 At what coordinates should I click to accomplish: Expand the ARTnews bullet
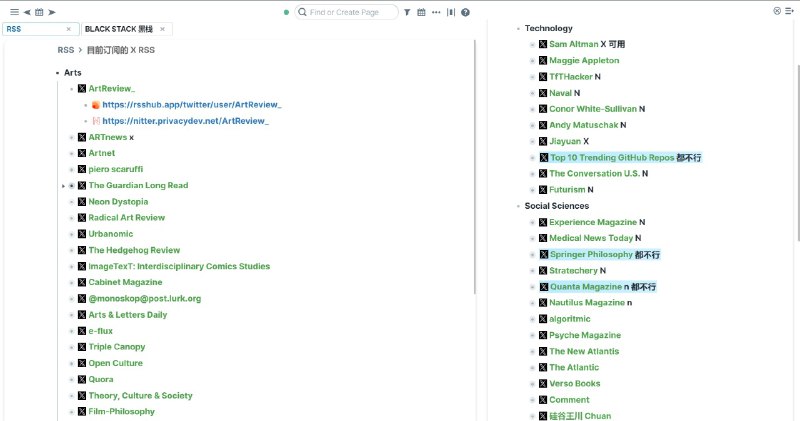pos(71,137)
